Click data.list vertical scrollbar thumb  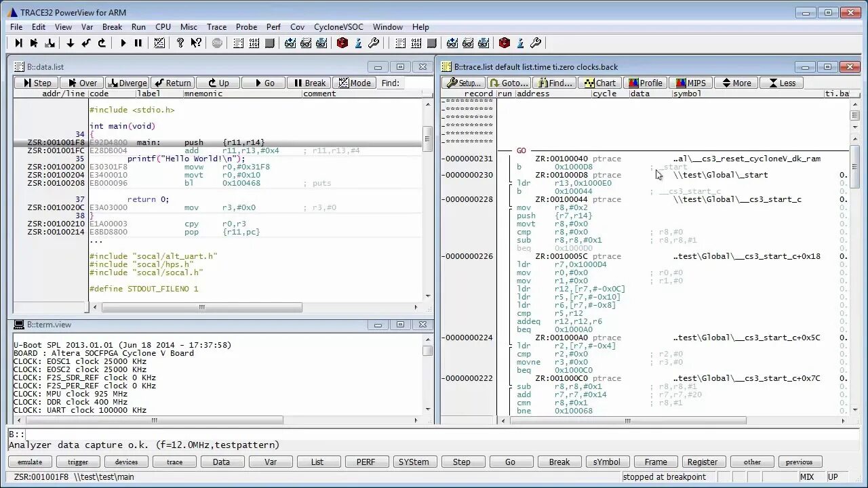point(427,138)
